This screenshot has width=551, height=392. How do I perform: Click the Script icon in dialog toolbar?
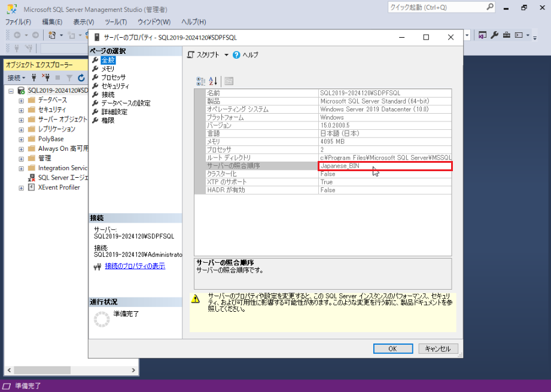click(191, 54)
